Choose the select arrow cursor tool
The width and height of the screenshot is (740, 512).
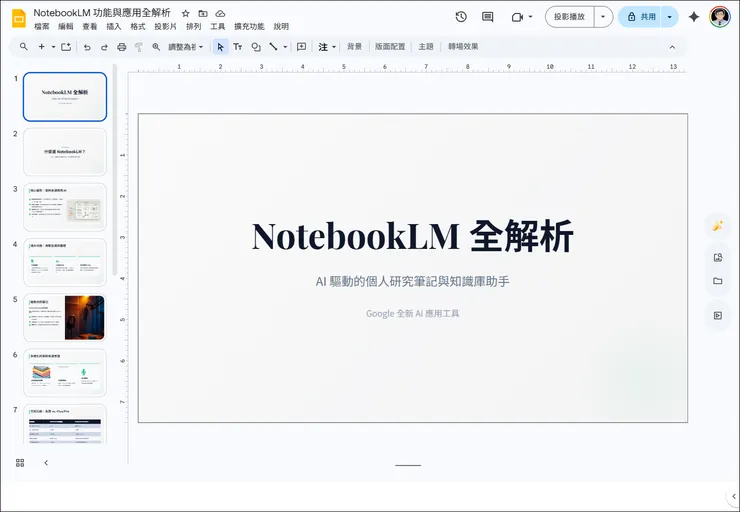click(x=220, y=47)
